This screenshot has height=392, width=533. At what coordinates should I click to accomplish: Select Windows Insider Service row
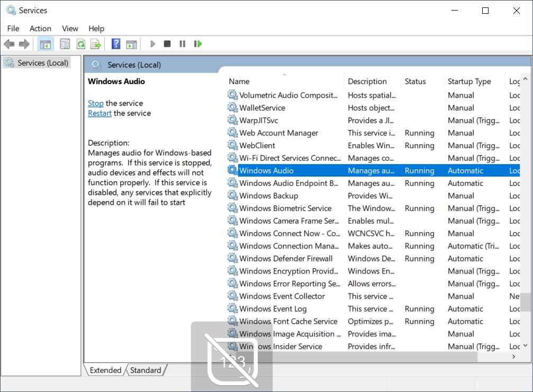(373, 347)
